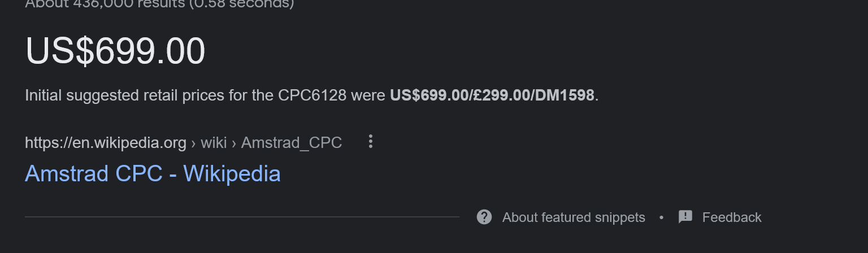Click the question mark help icon
Image resolution: width=868 pixels, height=253 pixels.
[484, 217]
